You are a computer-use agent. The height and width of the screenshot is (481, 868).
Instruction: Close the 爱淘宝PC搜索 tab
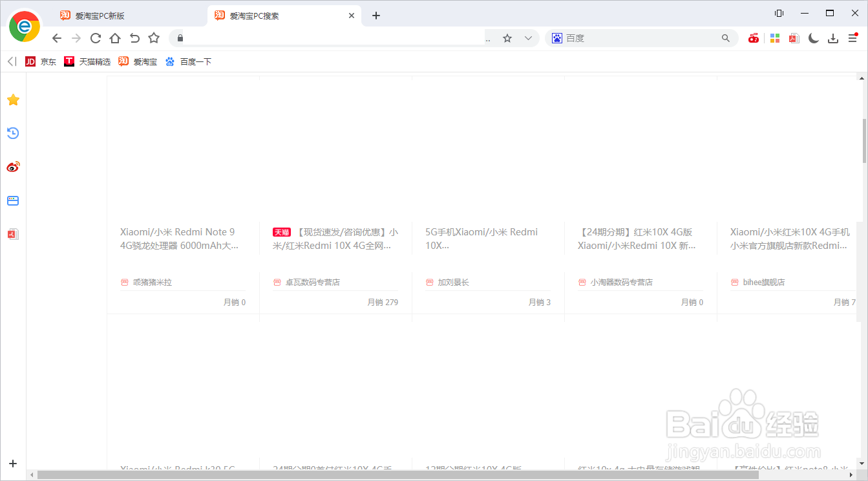(352, 16)
